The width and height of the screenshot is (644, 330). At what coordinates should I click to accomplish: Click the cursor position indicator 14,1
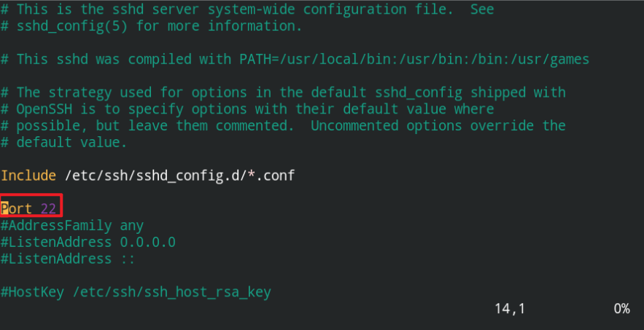pos(510,309)
